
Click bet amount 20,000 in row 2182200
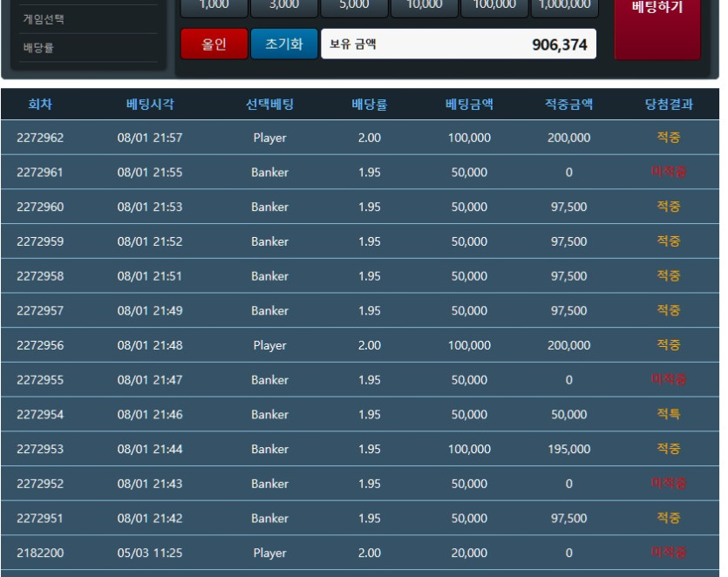point(469,553)
